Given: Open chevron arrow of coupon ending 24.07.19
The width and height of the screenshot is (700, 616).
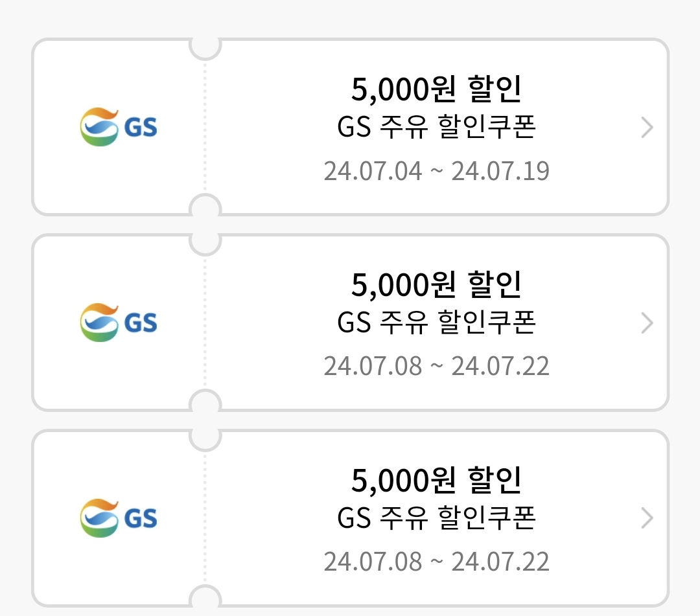Looking at the screenshot, I should 647,128.
